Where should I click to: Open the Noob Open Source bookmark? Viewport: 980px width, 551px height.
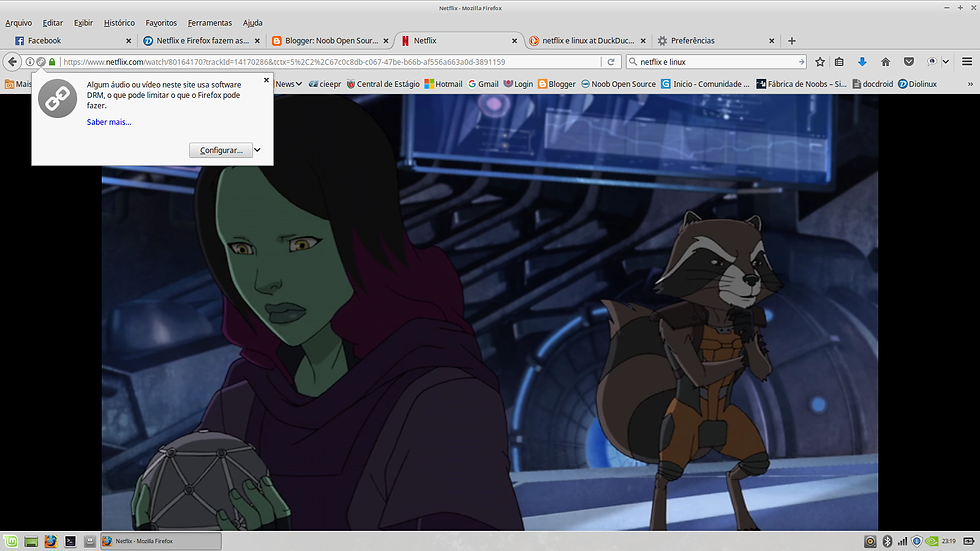tap(618, 84)
